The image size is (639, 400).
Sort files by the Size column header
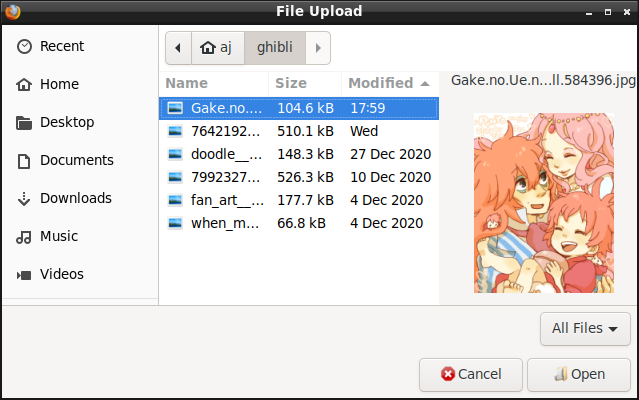click(x=304, y=83)
